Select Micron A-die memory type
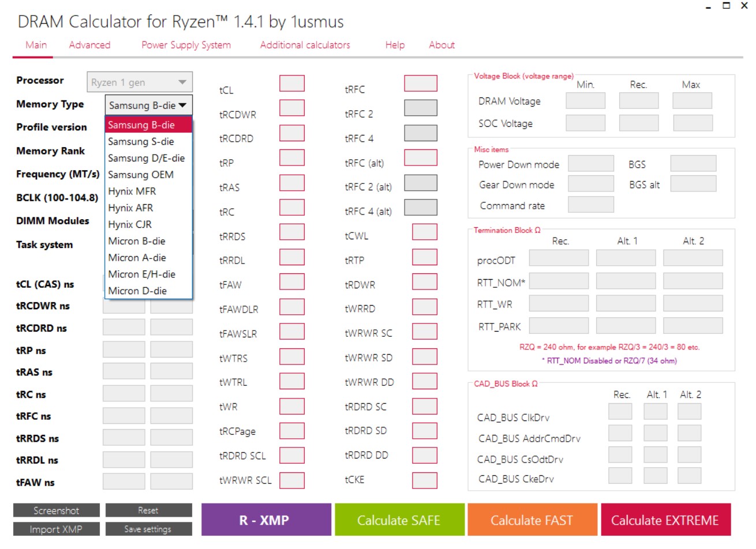 148,258
